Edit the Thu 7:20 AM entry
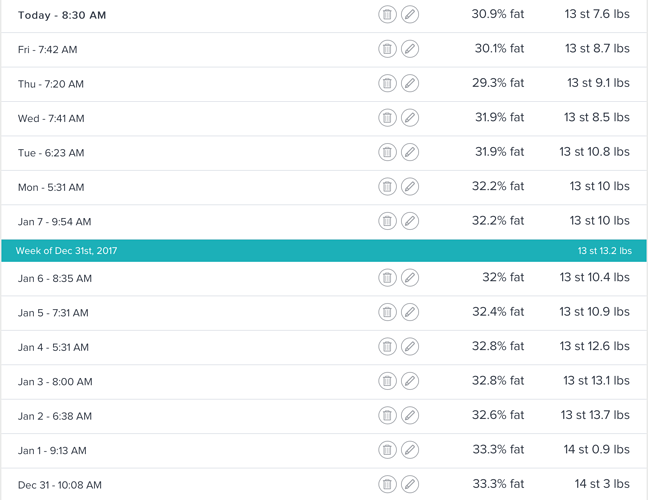 [410, 84]
